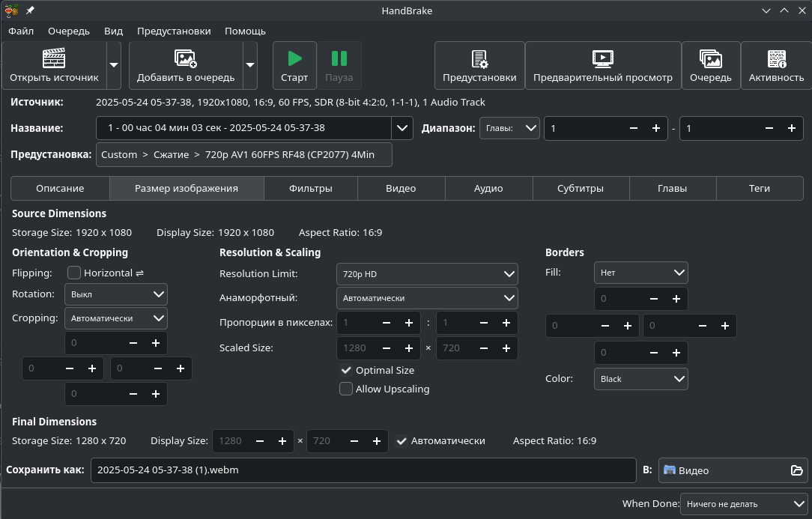Decrease chapter range end with minus
Viewport: 812px width, 519px height.
769,129
